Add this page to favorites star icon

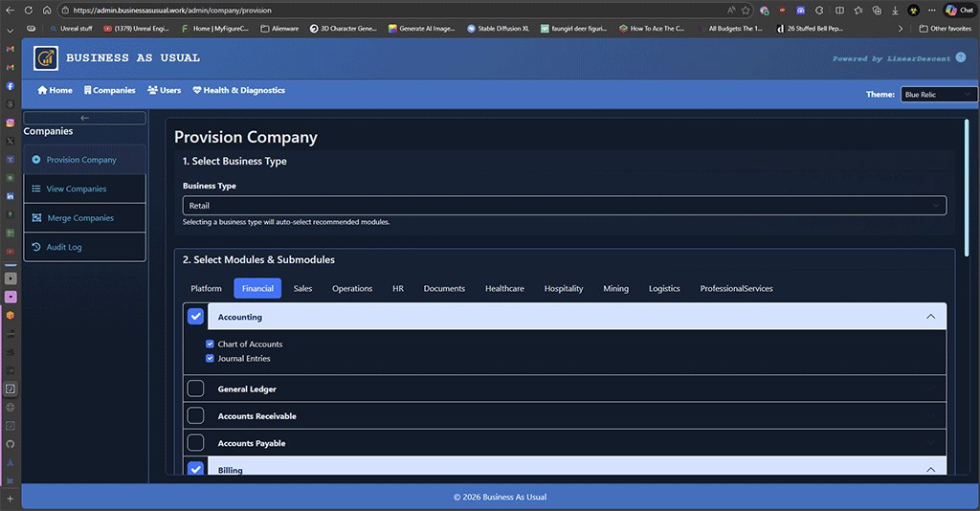click(x=746, y=10)
